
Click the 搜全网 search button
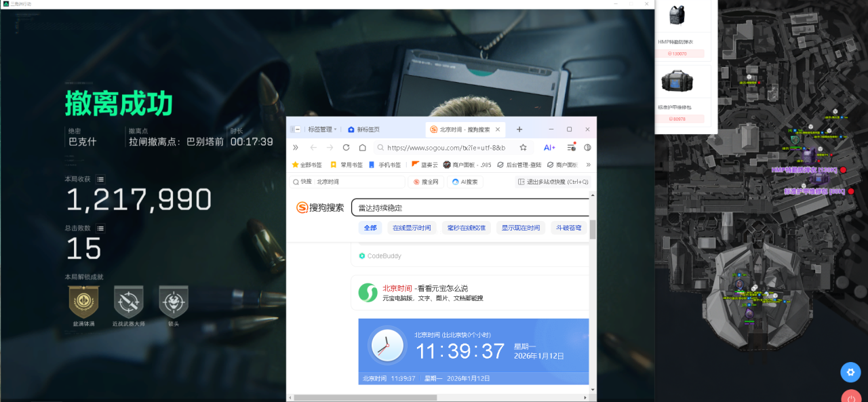click(426, 181)
